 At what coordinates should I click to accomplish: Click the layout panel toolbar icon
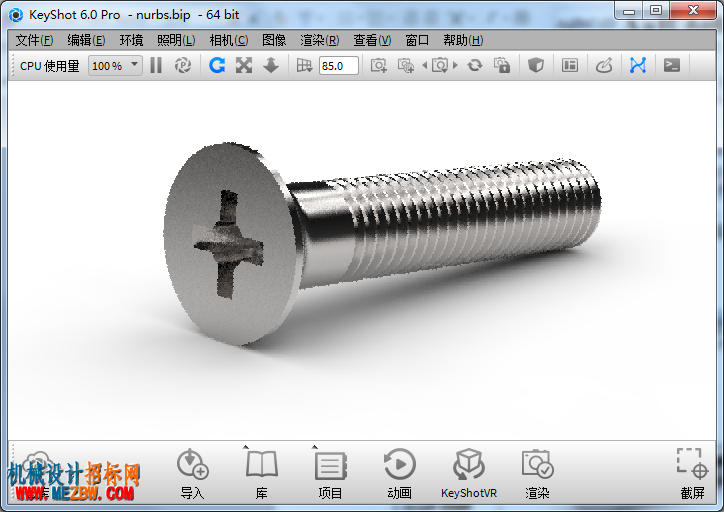(570, 66)
